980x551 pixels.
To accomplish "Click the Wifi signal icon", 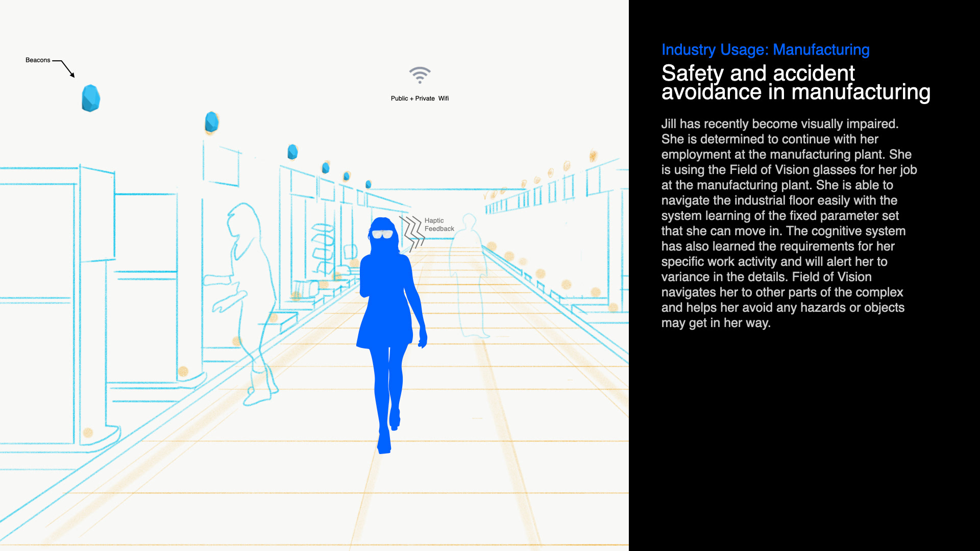I will [420, 75].
